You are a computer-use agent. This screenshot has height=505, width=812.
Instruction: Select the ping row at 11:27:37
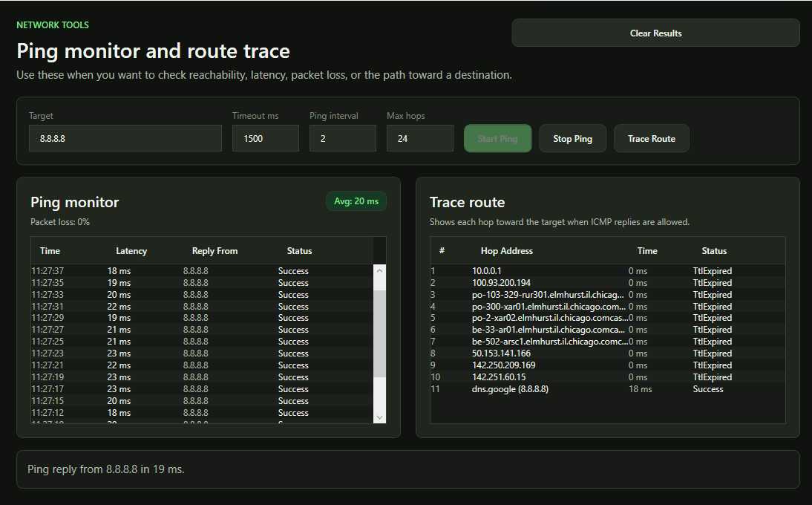click(x=202, y=271)
